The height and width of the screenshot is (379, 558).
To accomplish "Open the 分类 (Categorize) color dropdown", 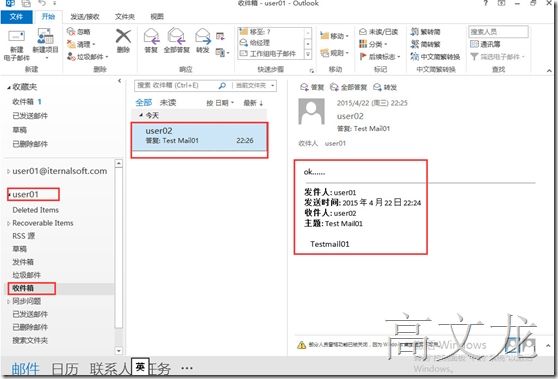I will click(373, 44).
